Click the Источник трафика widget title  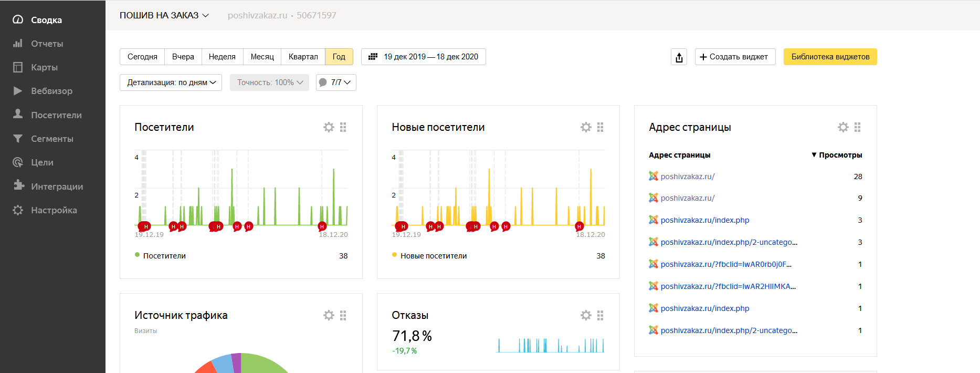tap(181, 315)
